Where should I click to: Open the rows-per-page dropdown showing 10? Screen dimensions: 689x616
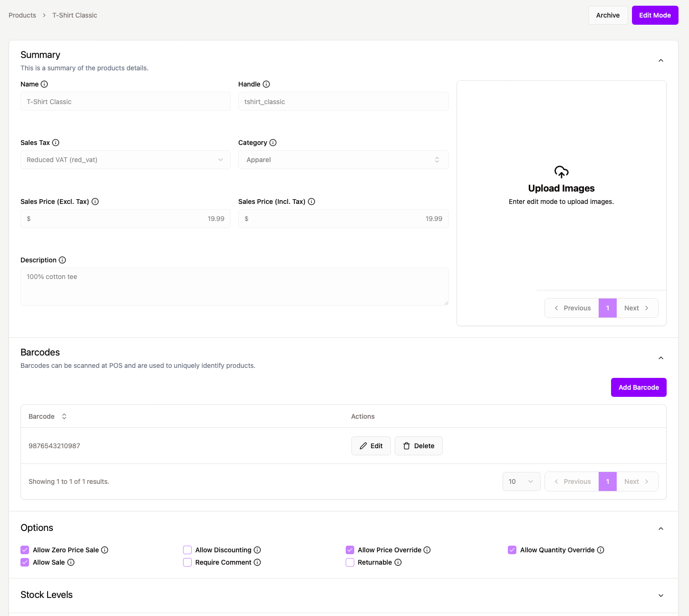(521, 481)
